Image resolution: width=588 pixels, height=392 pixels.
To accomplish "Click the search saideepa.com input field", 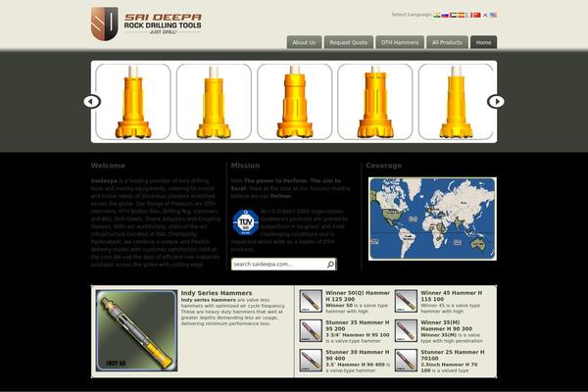I will (278, 264).
